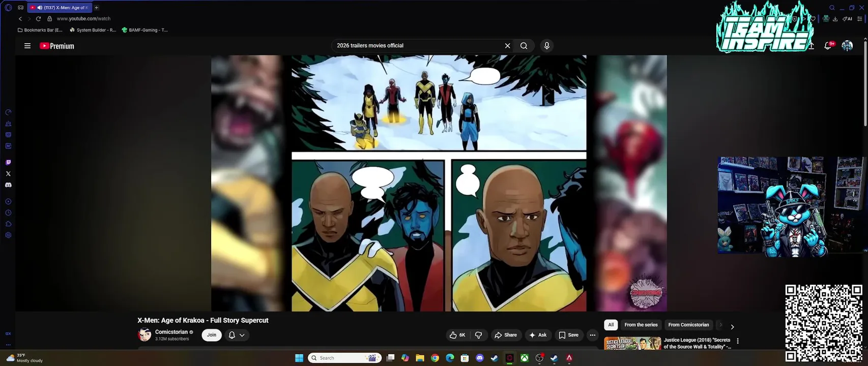Click the YouTube search box text

370,46
